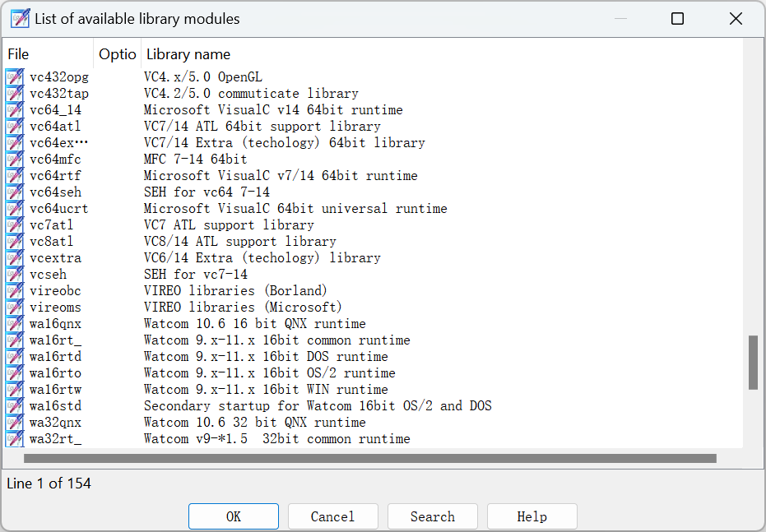Select 'VC7/14 Extra (techology) 64bit library'
Screen dimensions: 766x532
click(285, 143)
